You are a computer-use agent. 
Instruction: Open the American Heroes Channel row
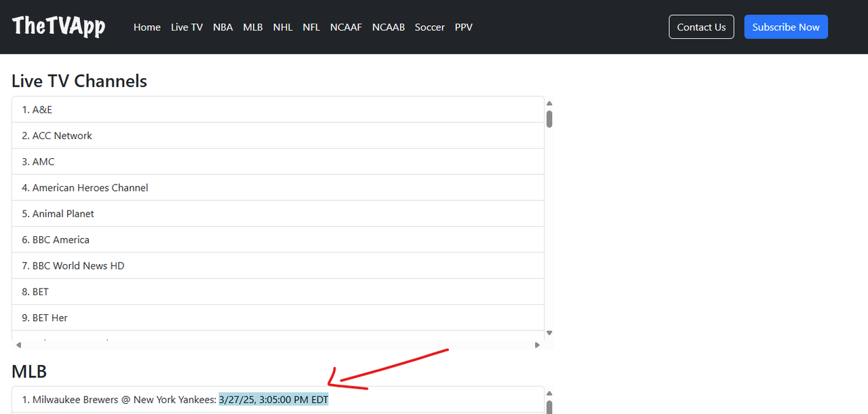[278, 187]
